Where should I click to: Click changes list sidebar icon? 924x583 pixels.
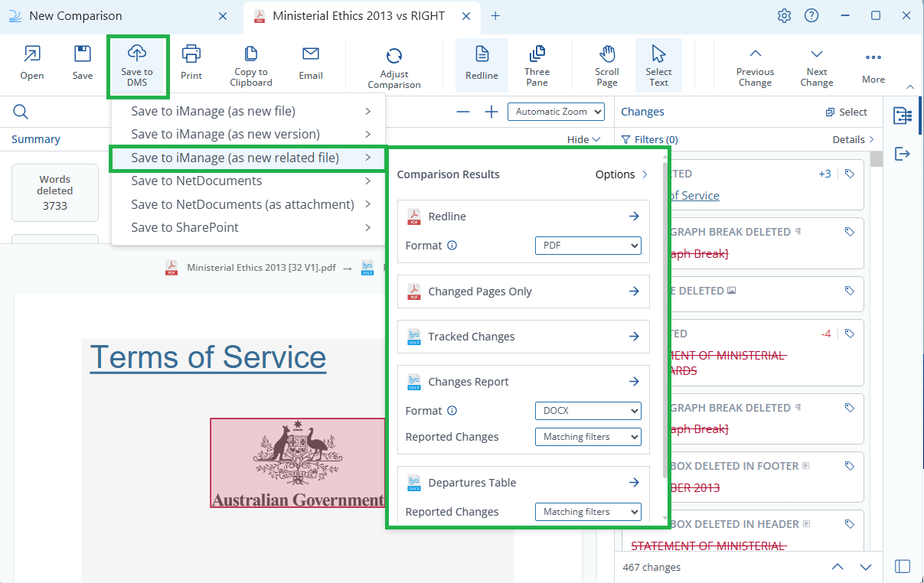click(x=903, y=116)
